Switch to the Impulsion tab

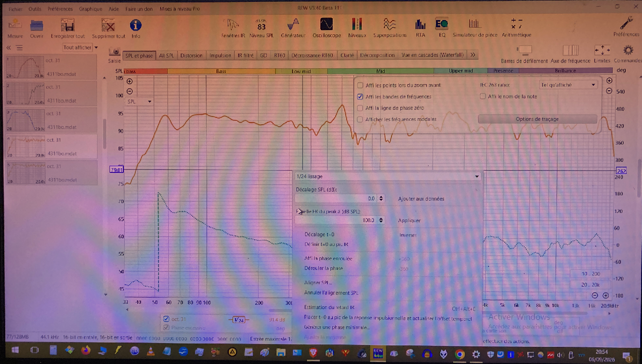pyautogui.click(x=220, y=55)
